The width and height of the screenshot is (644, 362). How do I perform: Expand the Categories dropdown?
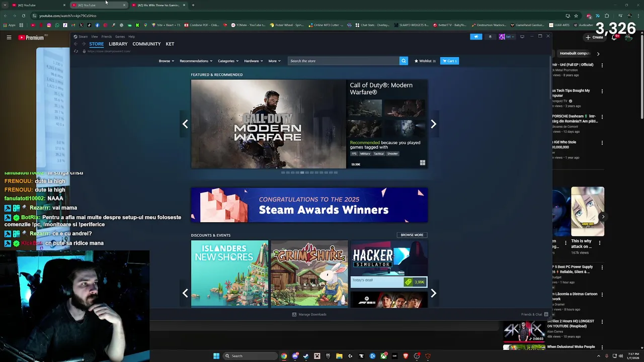(x=228, y=61)
